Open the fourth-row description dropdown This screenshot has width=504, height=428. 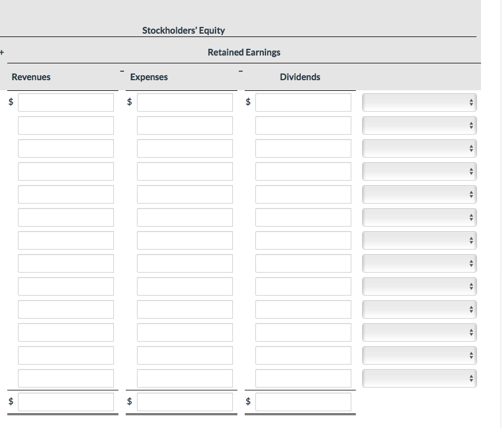tap(419, 171)
